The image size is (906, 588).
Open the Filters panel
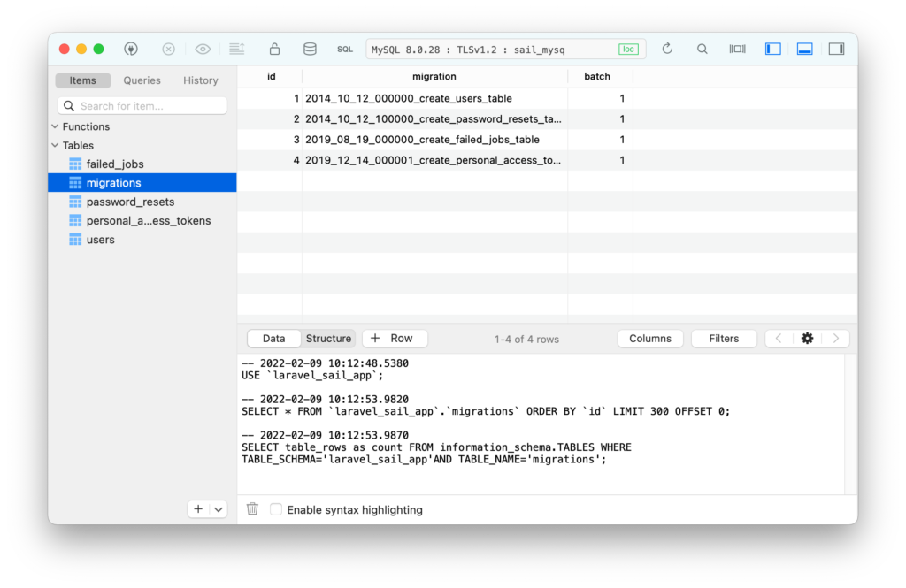point(724,338)
